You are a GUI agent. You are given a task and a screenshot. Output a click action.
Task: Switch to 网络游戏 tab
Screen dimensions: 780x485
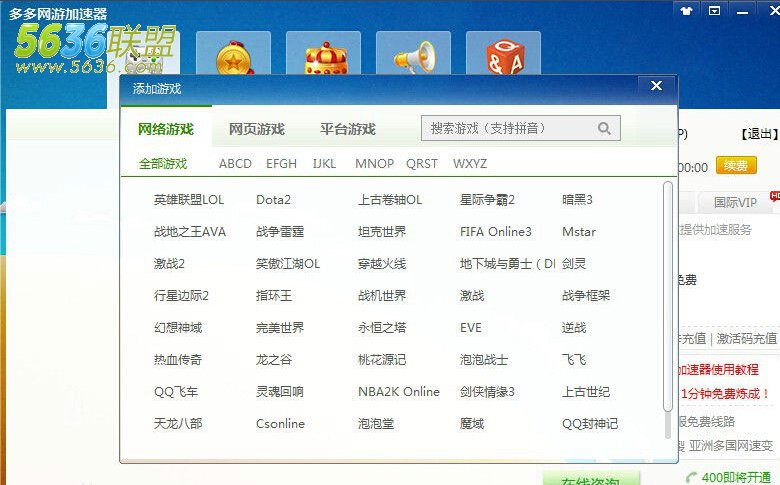click(166, 129)
